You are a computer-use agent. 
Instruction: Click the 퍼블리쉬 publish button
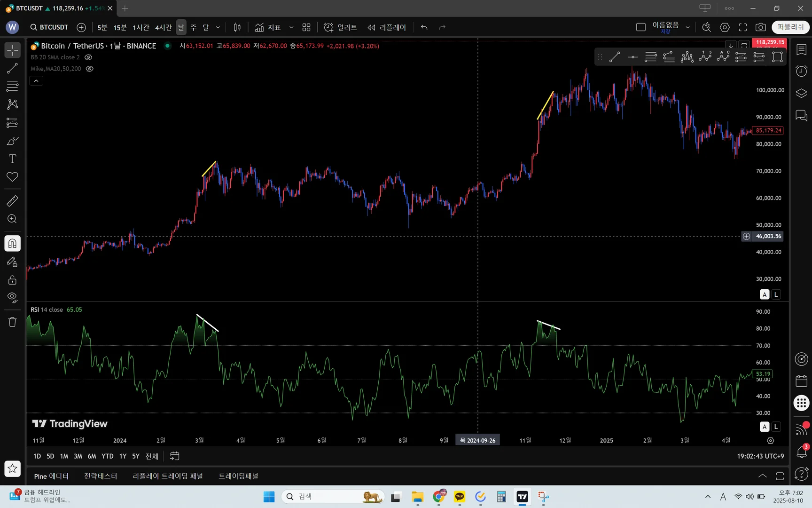click(790, 27)
